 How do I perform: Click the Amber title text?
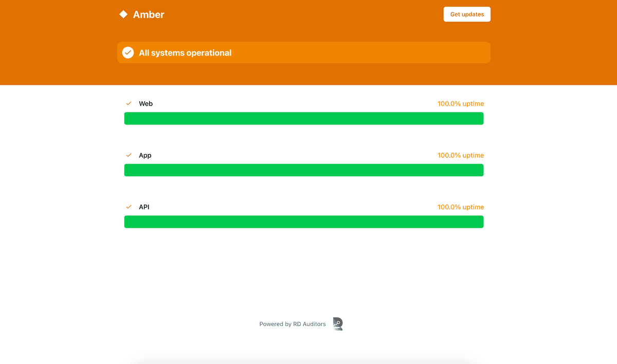point(149,14)
